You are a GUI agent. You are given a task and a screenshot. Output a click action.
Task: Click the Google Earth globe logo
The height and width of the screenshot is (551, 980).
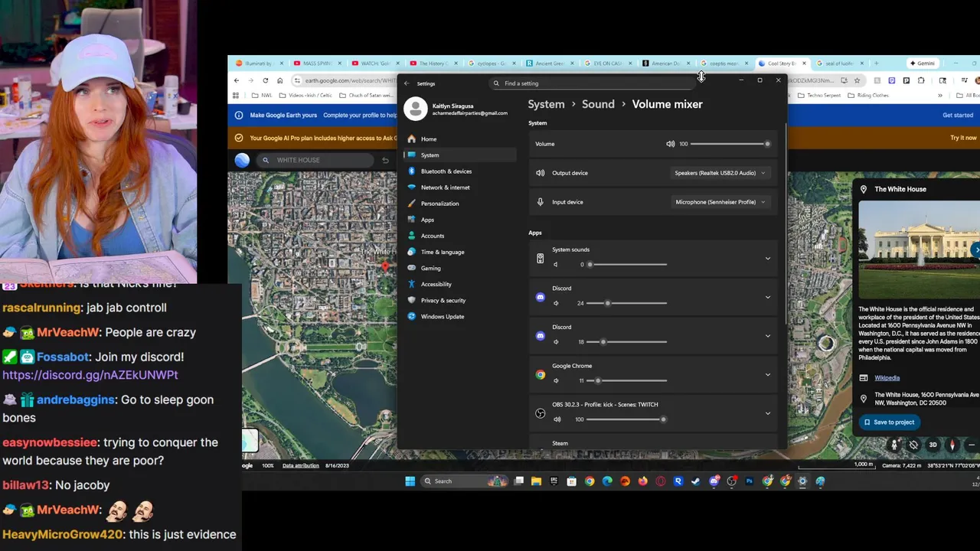coord(242,160)
